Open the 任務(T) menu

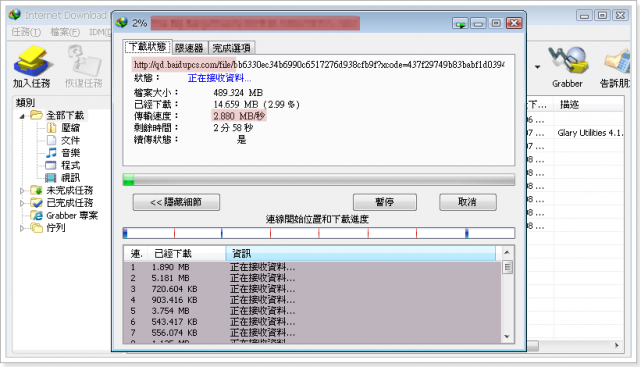26,32
